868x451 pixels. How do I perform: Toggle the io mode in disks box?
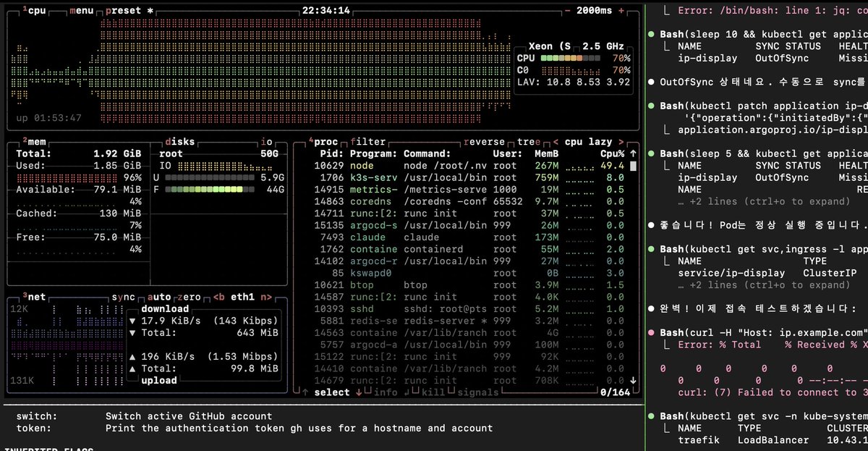[x=266, y=142]
